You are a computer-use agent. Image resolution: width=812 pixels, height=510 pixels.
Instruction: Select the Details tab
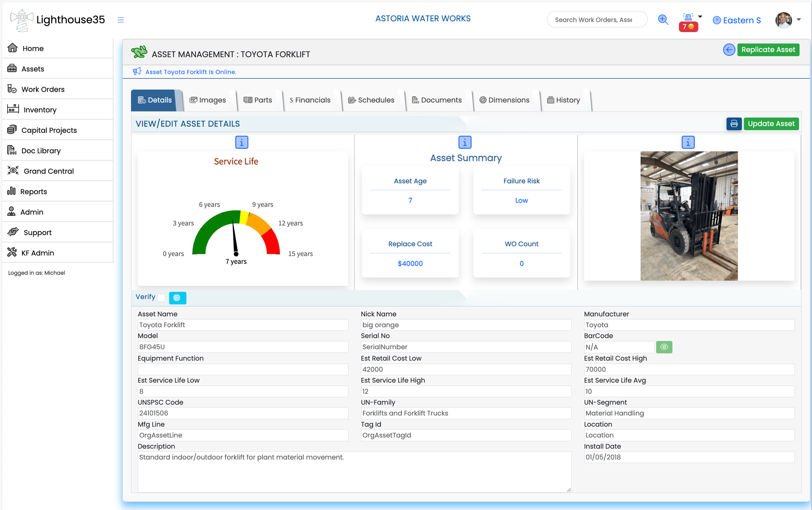(155, 100)
